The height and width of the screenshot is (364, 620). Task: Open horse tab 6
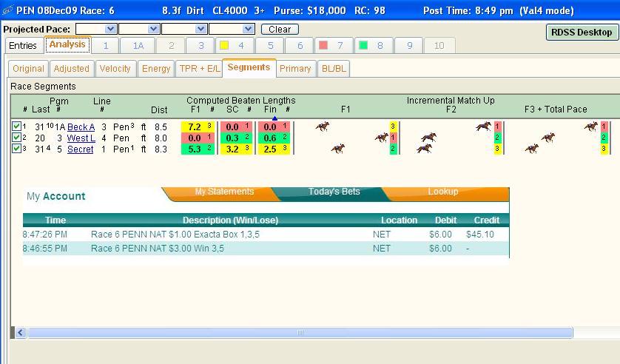[x=300, y=45]
